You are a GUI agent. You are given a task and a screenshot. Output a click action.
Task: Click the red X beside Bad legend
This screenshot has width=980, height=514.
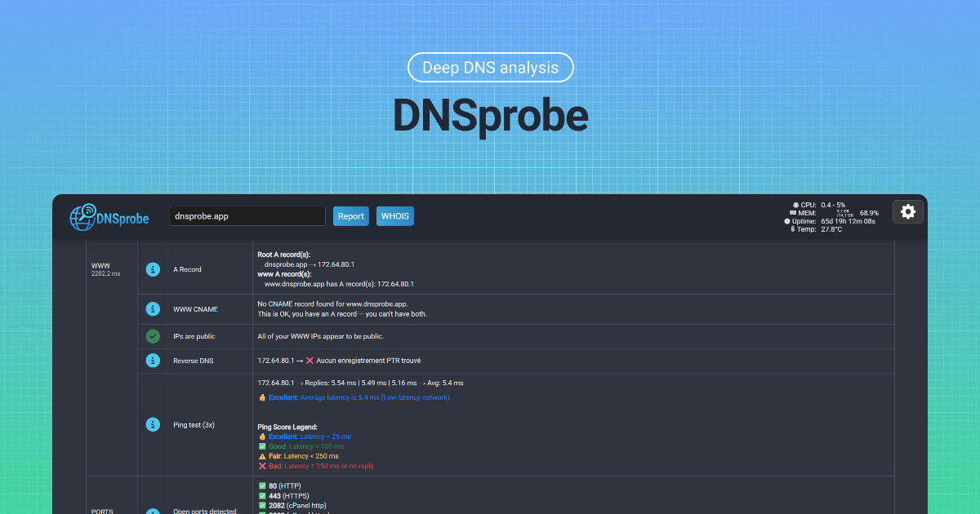tap(262, 466)
